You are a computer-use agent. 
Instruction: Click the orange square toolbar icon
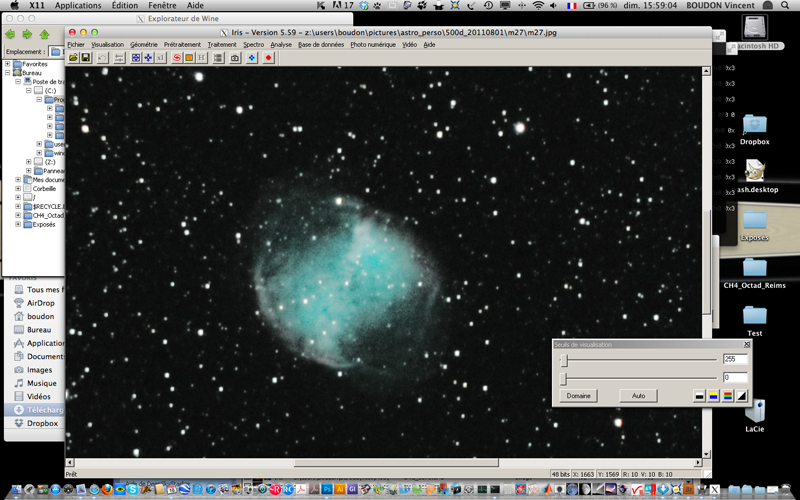tap(189, 58)
